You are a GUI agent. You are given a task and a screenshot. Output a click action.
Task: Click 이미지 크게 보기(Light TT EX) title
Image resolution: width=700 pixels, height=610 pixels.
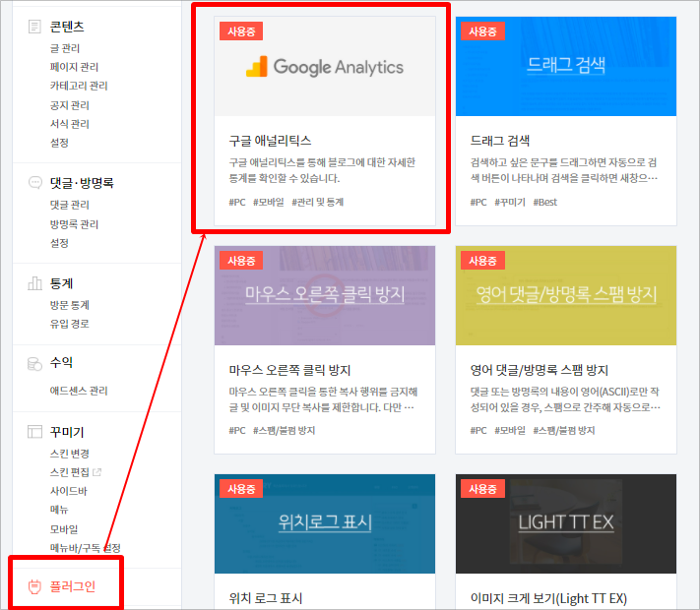[x=548, y=598]
